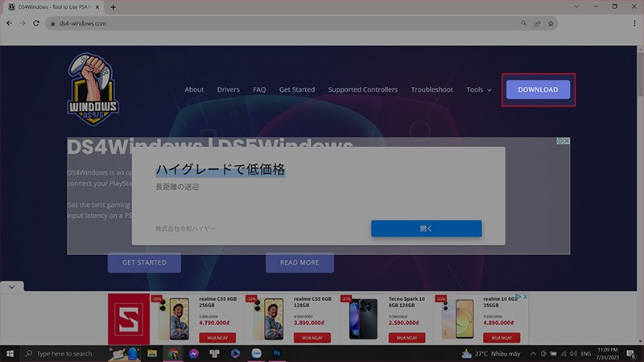Click MUA NGAY for realme 10 256GB
The image size is (644, 362).
(x=502, y=338)
